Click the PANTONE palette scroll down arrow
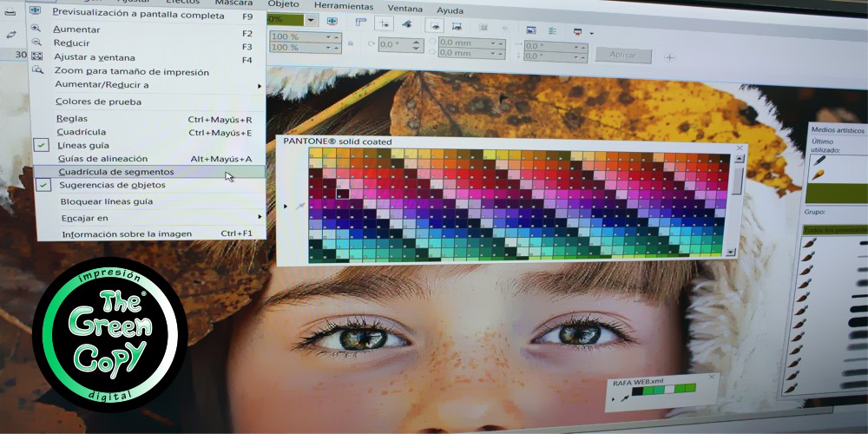Image resolution: width=868 pixels, height=434 pixels. 731,253
